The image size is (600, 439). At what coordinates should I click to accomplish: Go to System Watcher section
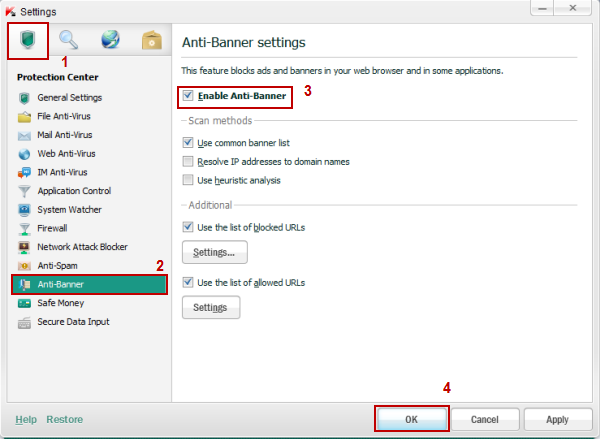69,210
